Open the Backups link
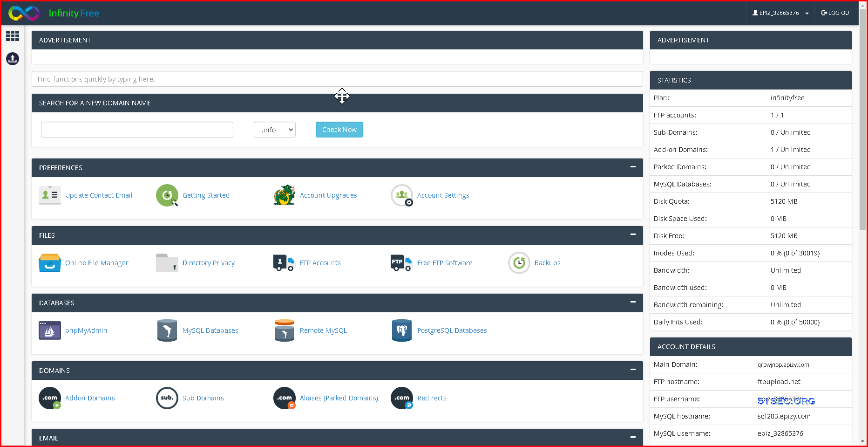This screenshot has height=447, width=868. pyautogui.click(x=548, y=263)
